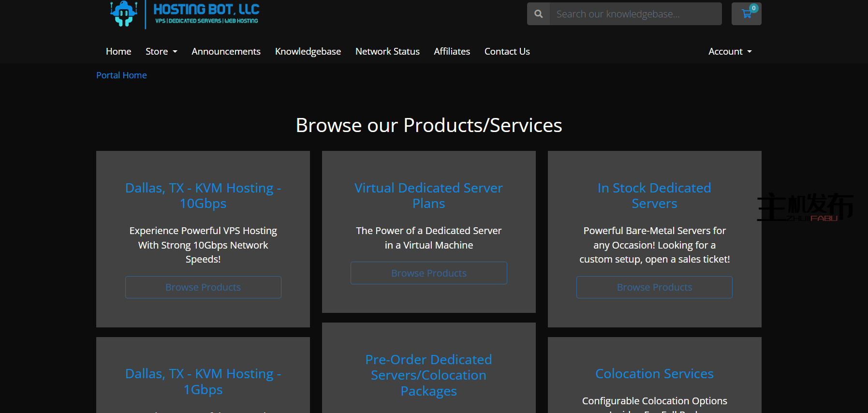Image resolution: width=868 pixels, height=413 pixels.
Task: Click the magnifier search icon
Action: [x=538, y=14]
